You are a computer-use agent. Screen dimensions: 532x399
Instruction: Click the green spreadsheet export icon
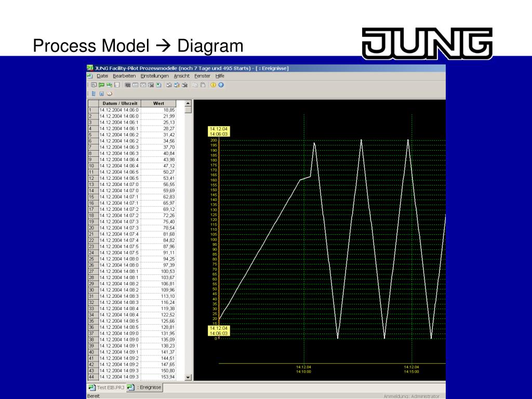point(158,85)
